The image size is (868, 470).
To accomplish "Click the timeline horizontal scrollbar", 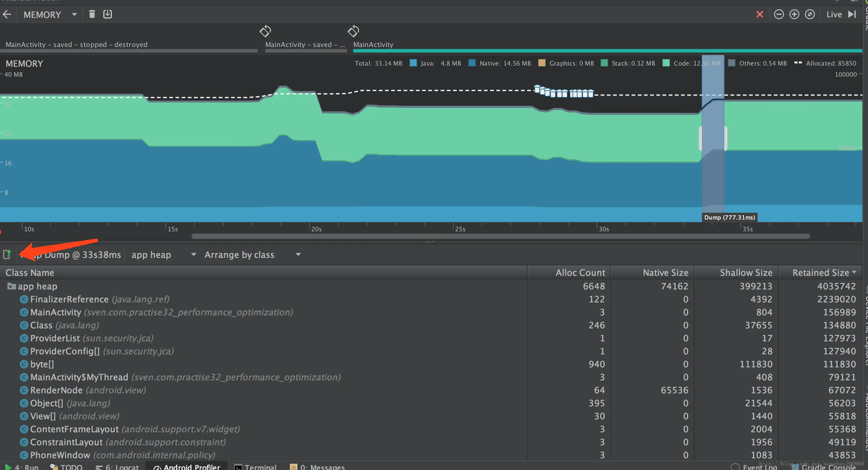I will click(x=500, y=236).
